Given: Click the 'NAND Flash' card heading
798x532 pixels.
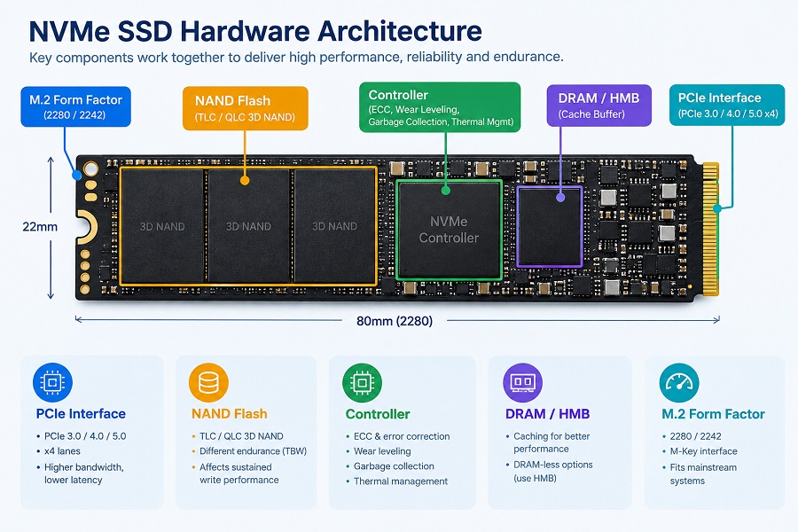Looking at the screenshot, I should point(229,414).
